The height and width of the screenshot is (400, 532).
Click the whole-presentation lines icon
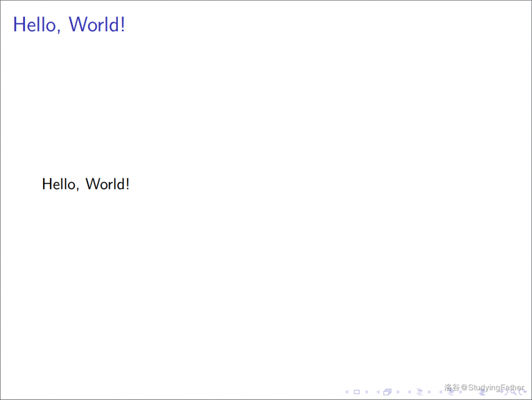[x=482, y=392]
